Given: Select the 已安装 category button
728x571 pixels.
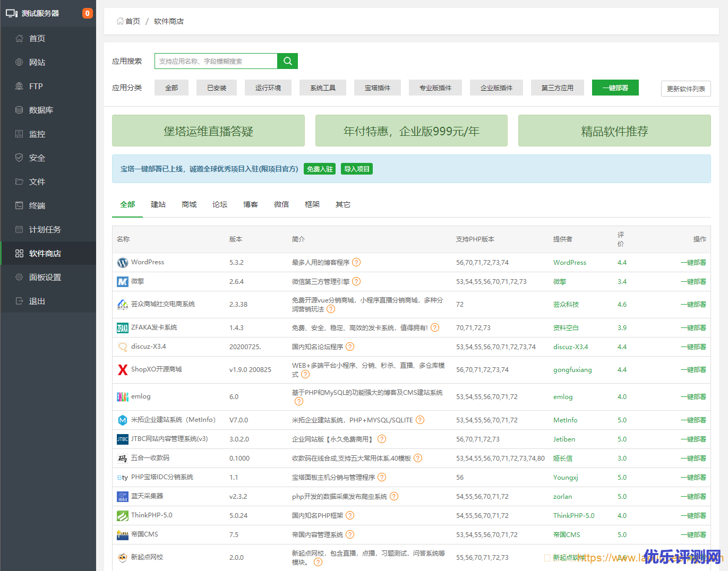Looking at the screenshot, I should point(217,88).
